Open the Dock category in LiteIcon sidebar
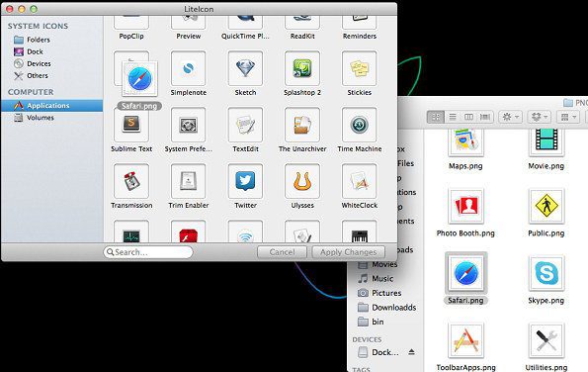Image resolution: width=588 pixels, height=372 pixels. pos(28,51)
